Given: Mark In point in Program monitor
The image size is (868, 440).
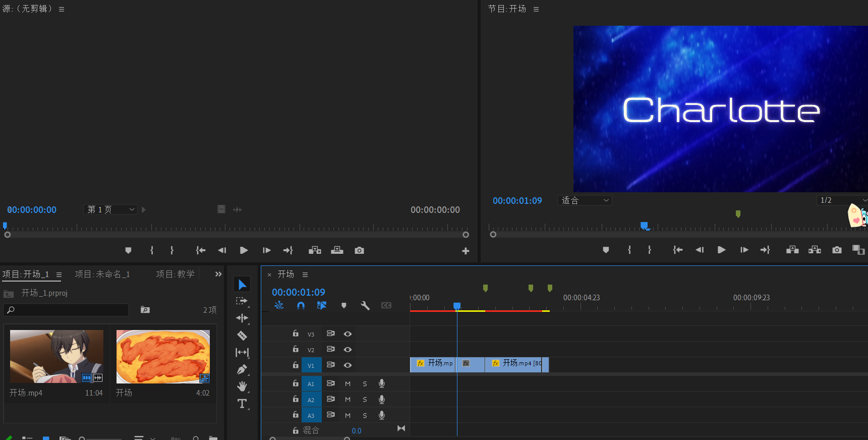Looking at the screenshot, I should [629, 250].
